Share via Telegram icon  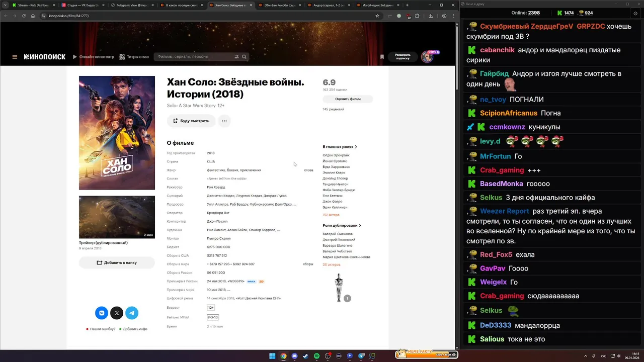132,313
